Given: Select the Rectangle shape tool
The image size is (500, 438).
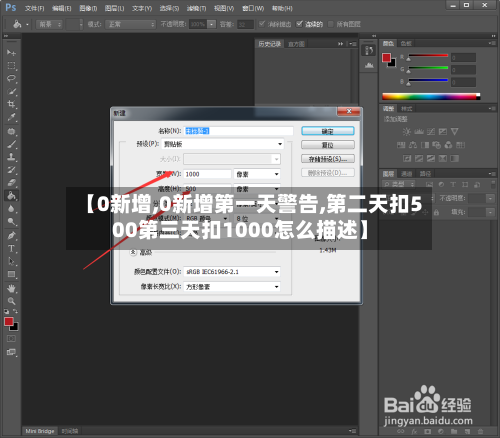Looking at the screenshot, I should tap(11, 274).
